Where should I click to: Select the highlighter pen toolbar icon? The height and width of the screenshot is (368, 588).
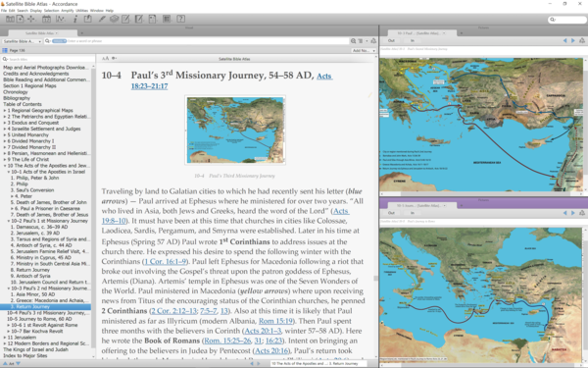pyautogui.click(x=102, y=19)
